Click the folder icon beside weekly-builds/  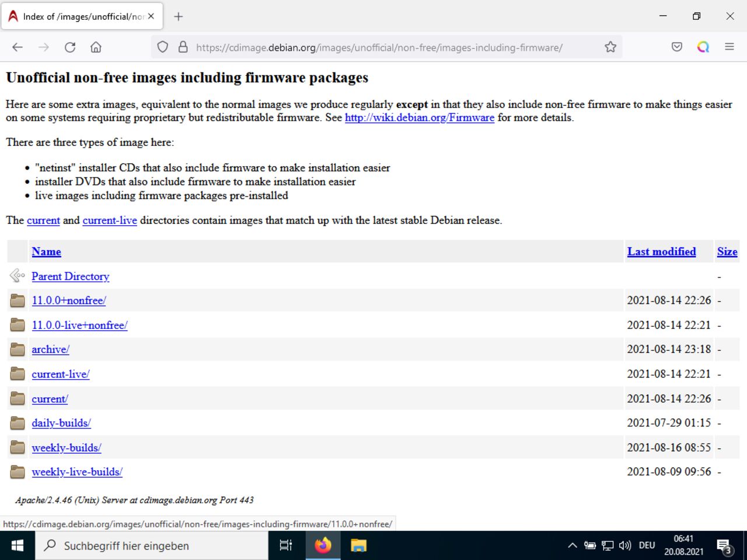point(18,447)
